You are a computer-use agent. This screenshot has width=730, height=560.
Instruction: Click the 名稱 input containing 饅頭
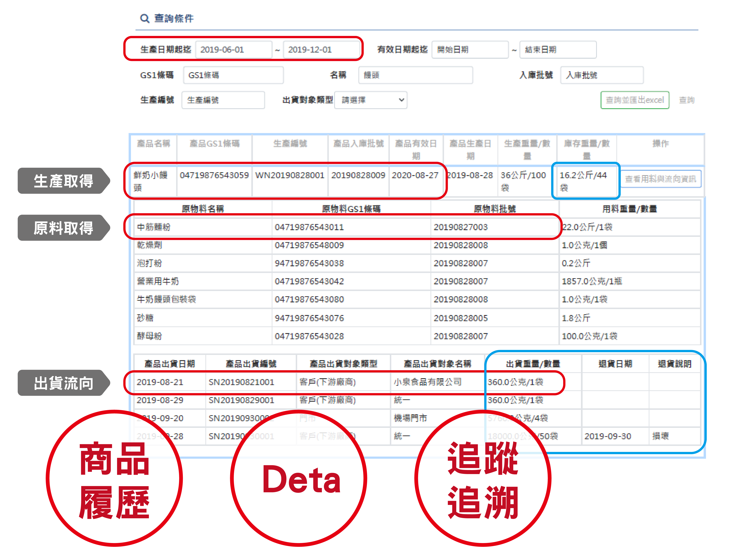click(415, 75)
